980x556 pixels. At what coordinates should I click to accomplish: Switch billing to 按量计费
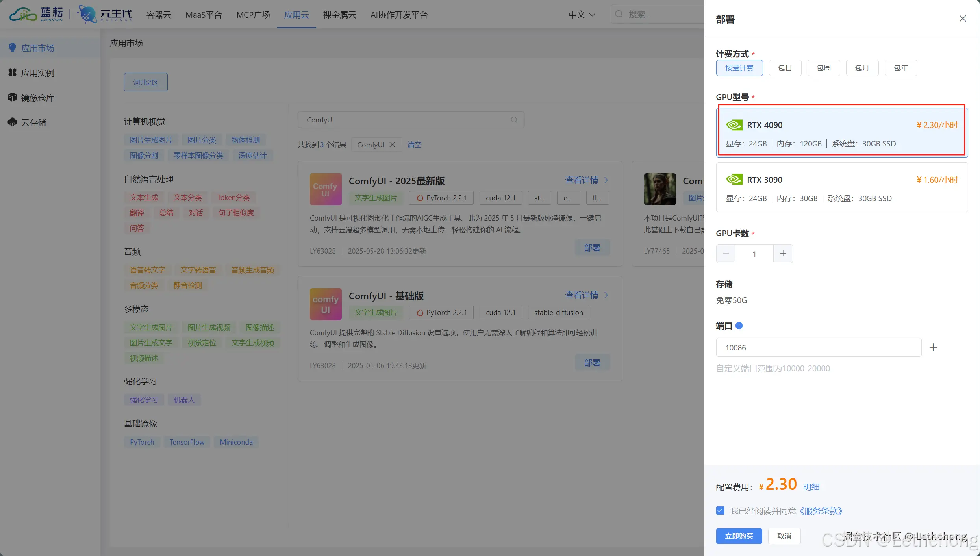739,68
